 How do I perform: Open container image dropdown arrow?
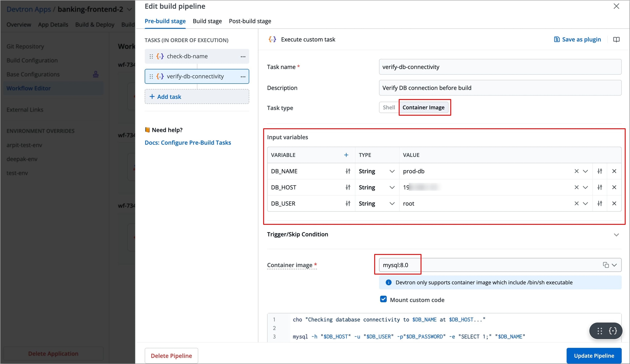point(614,265)
